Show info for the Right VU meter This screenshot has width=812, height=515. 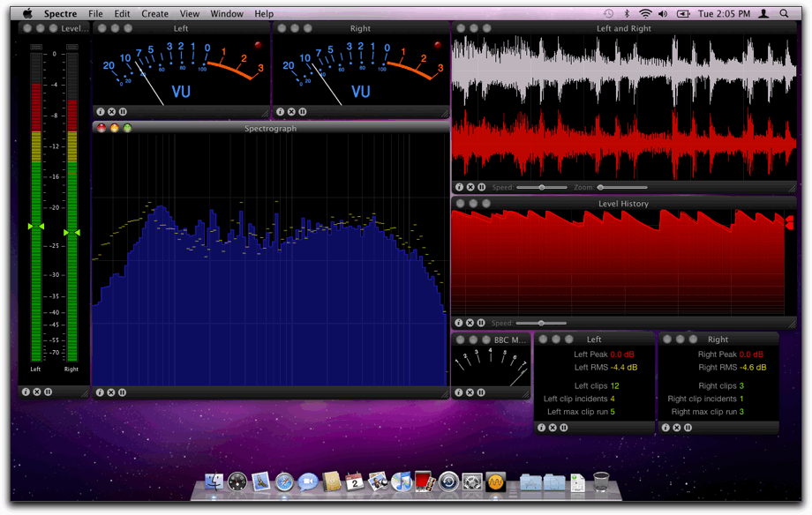pyautogui.click(x=280, y=111)
